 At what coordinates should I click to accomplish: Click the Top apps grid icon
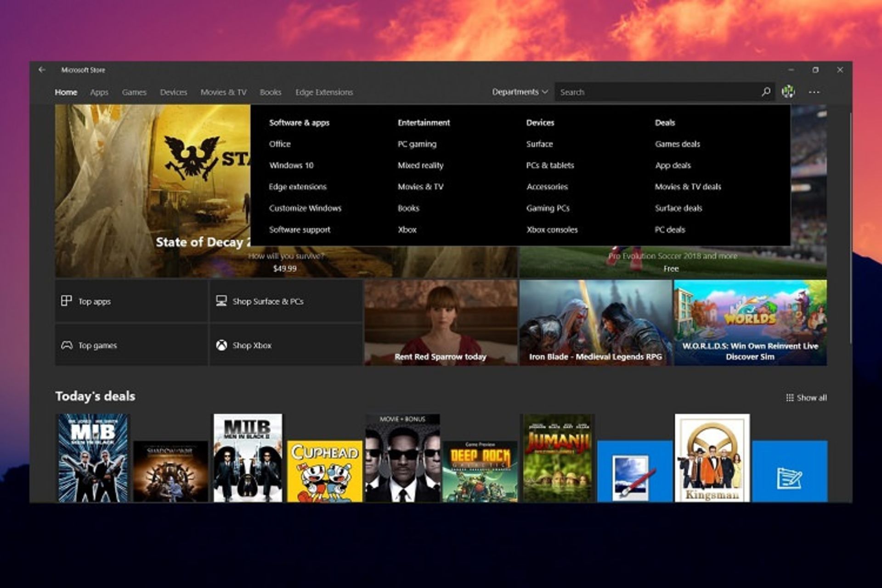[x=66, y=301]
